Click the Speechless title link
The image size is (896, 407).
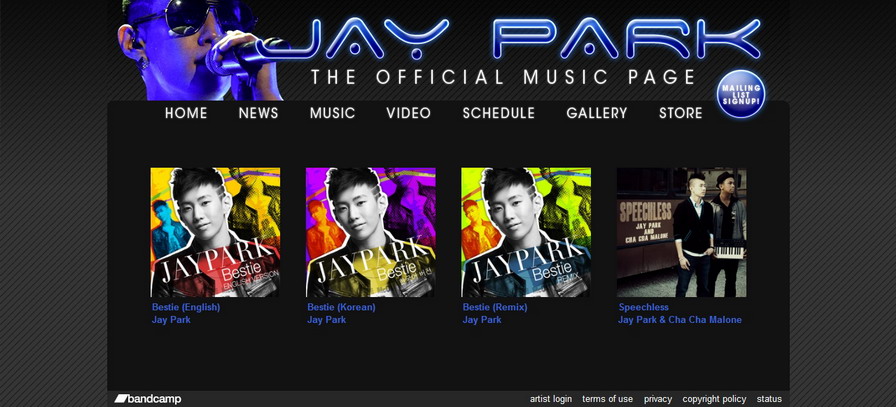click(x=643, y=307)
